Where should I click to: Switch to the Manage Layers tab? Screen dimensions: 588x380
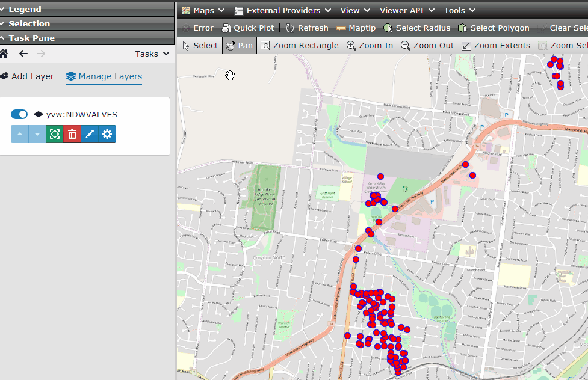pos(104,76)
